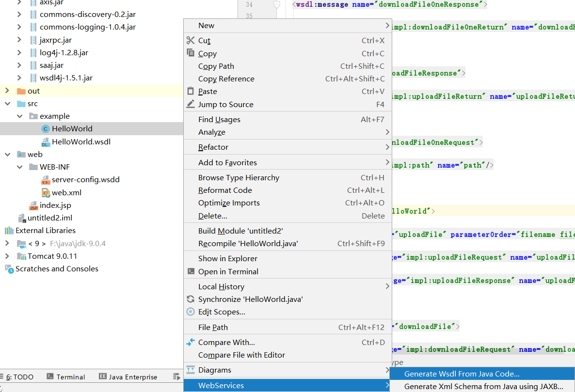Collapse the example package
Screen dimensions: 575x392
pyautogui.click(x=19, y=116)
